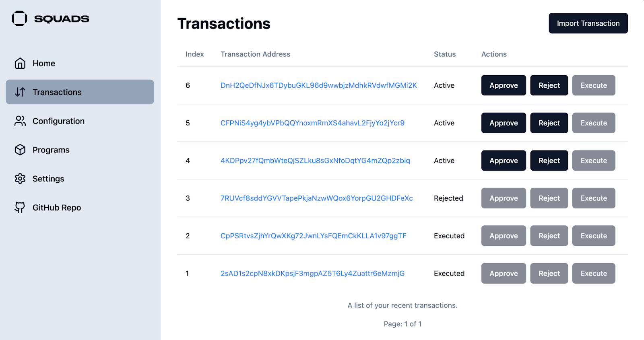Click the Configuration people icon

pyautogui.click(x=20, y=121)
